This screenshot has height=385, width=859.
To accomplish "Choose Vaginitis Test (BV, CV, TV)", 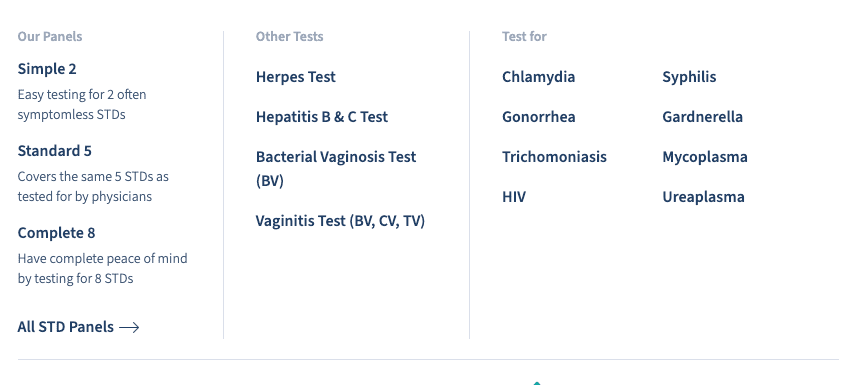I will (x=340, y=221).
